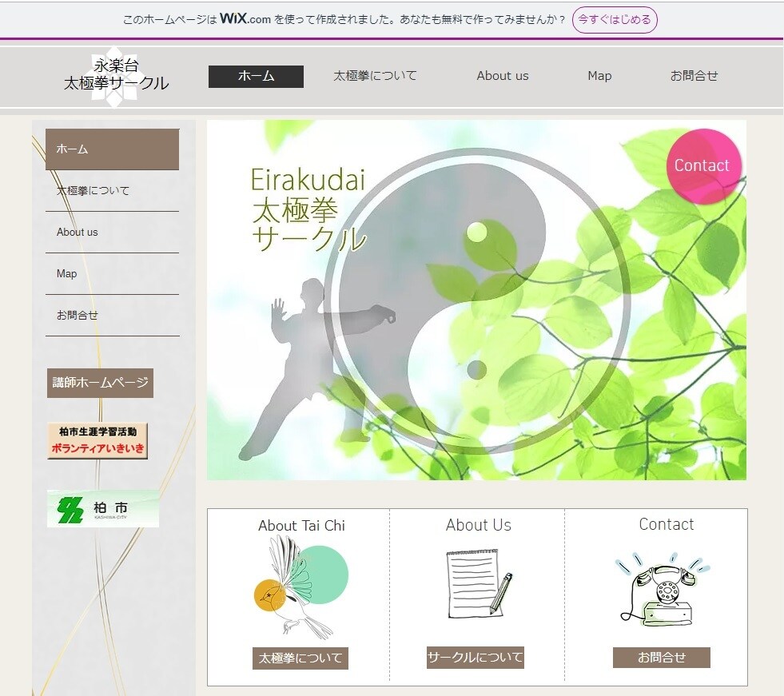
Task: Click the pink Contact circle button
Action: coord(703,166)
